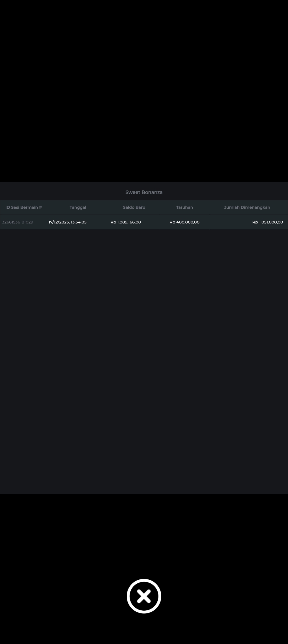Sort by ID Sesi Bermain # column
Viewport: 288px width, 644px height.
pos(23,207)
